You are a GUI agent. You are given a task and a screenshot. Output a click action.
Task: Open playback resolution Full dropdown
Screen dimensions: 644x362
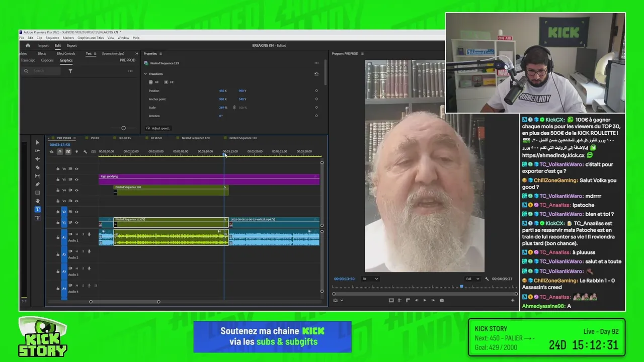pos(472,279)
